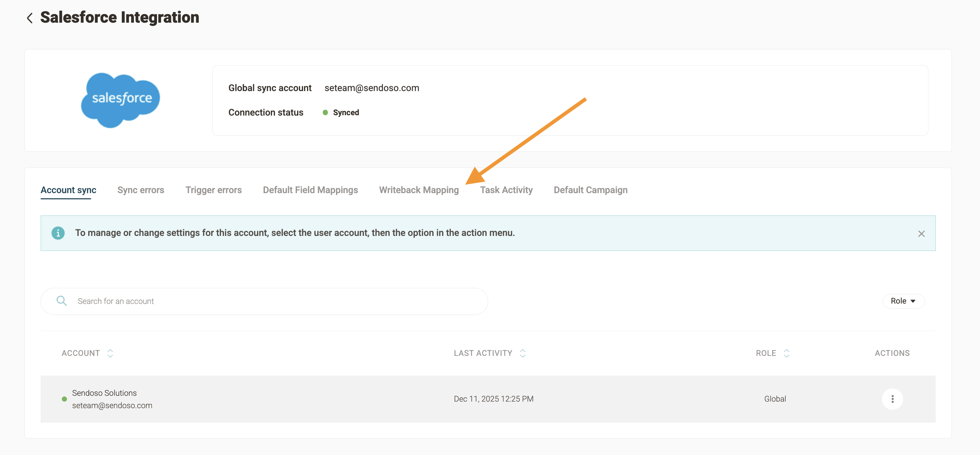Click the Synced connection status
The height and width of the screenshot is (455, 980).
pos(346,113)
